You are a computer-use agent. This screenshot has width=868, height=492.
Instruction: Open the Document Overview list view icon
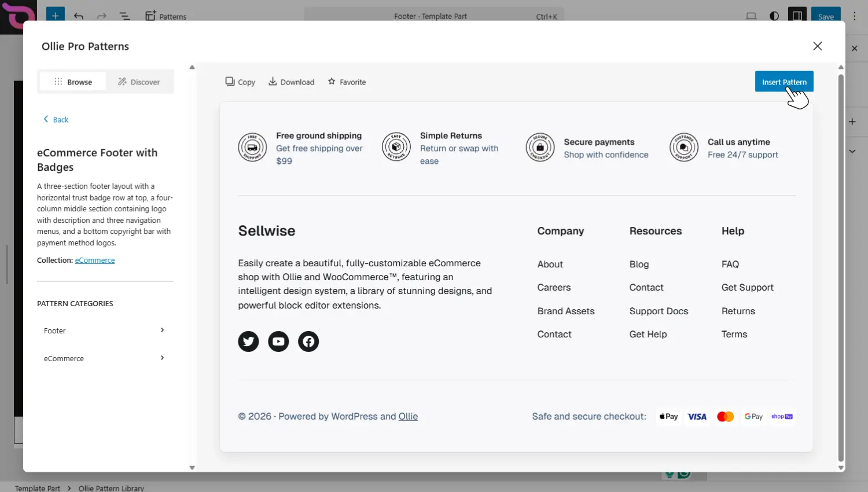(125, 16)
